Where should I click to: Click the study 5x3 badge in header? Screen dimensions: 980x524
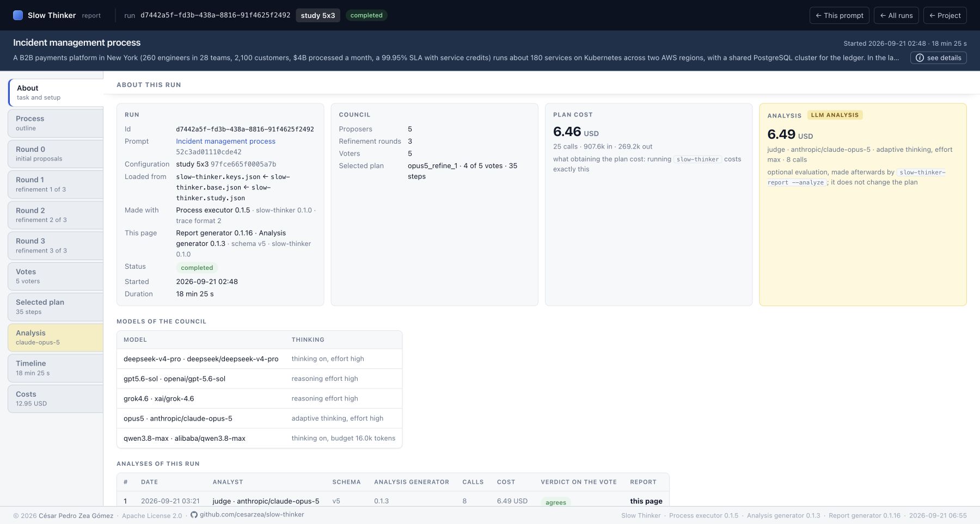pos(318,15)
